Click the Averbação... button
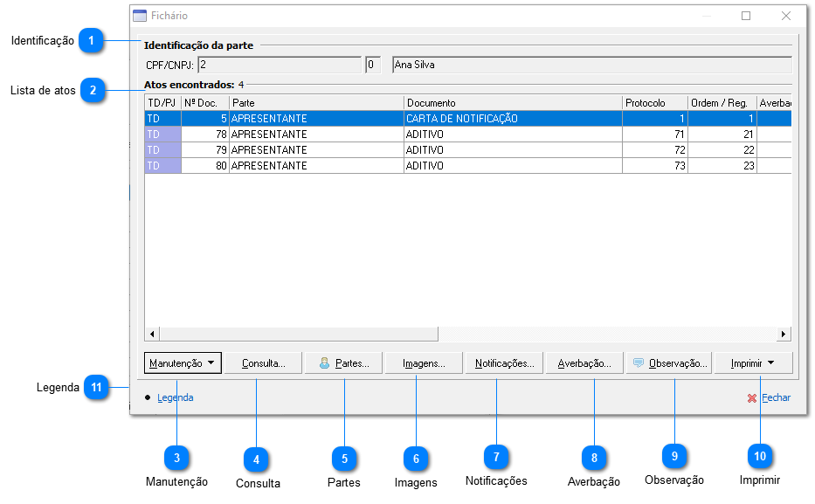Viewport: 815px width, 504px height. click(x=584, y=363)
